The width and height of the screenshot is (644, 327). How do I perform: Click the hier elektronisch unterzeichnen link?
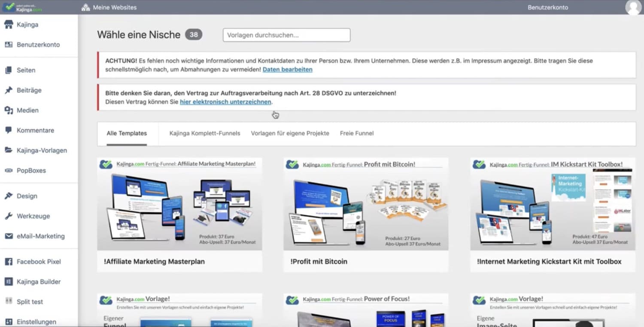(x=225, y=102)
